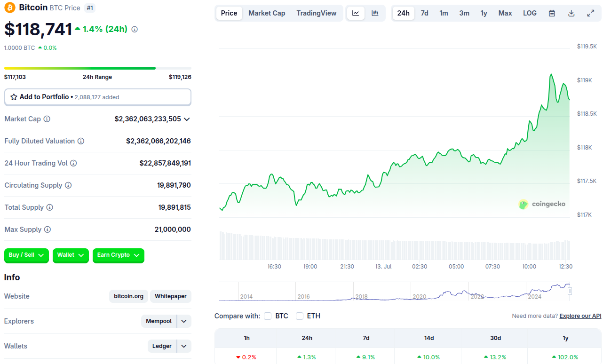This screenshot has height=364, width=603.
Task: Click the CoinGecko gecko logo on chart
Action: (x=523, y=204)
